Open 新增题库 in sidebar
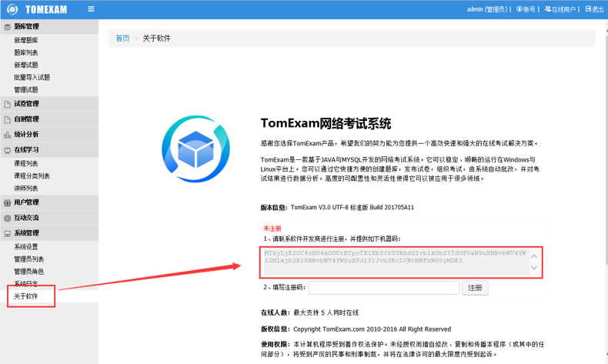 pos(26,40)
